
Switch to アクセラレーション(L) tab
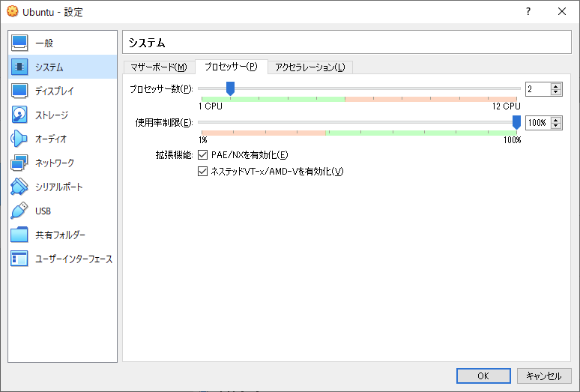tap(310, 67)
